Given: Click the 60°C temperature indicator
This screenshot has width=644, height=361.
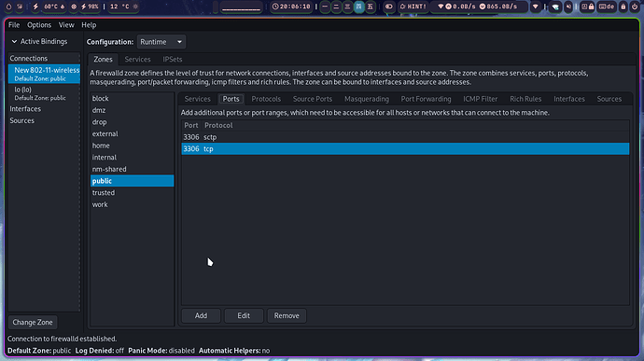Looking at the screenshot, I should pyautogui.click(x=54, y=7).
